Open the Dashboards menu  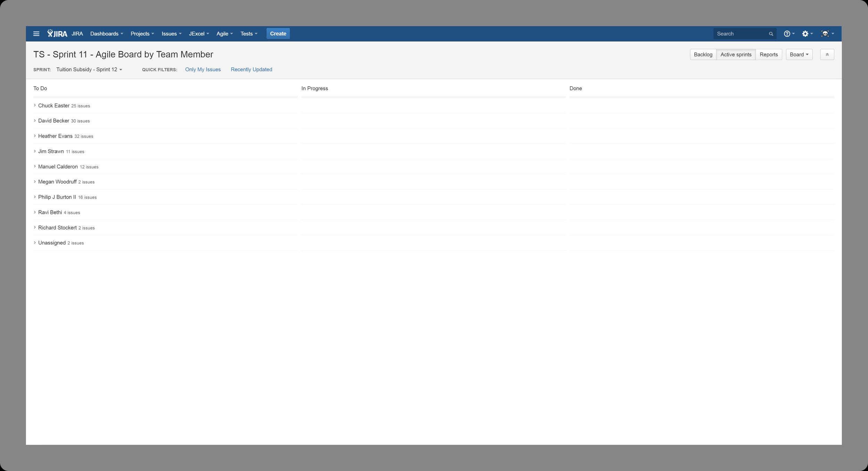(106, 34)
